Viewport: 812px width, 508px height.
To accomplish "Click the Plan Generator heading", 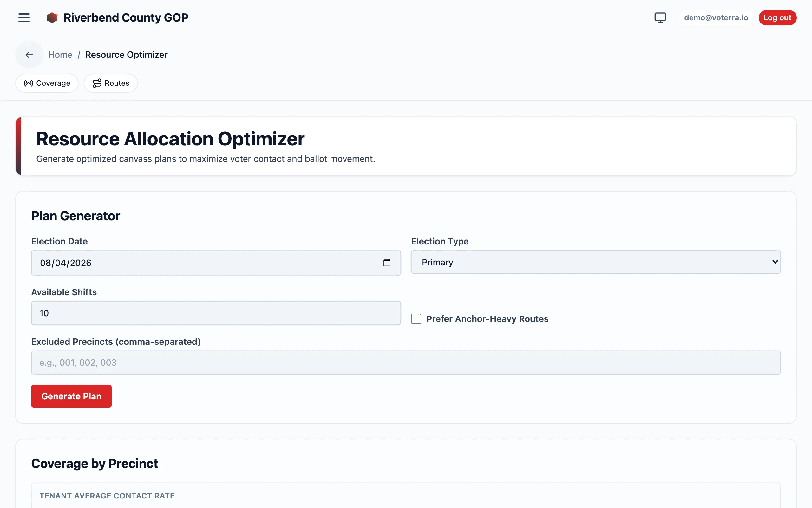I will tap(75, 216).
